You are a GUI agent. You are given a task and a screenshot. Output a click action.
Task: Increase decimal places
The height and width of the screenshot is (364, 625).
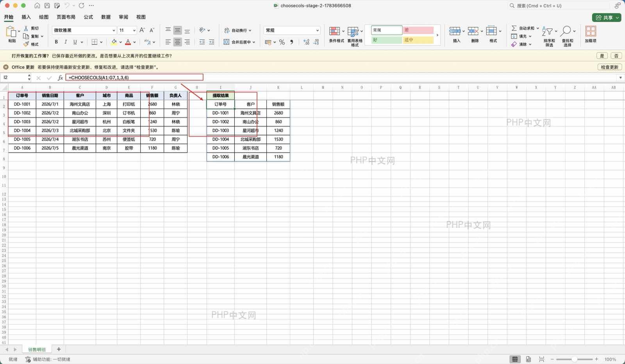click(306, 42)
